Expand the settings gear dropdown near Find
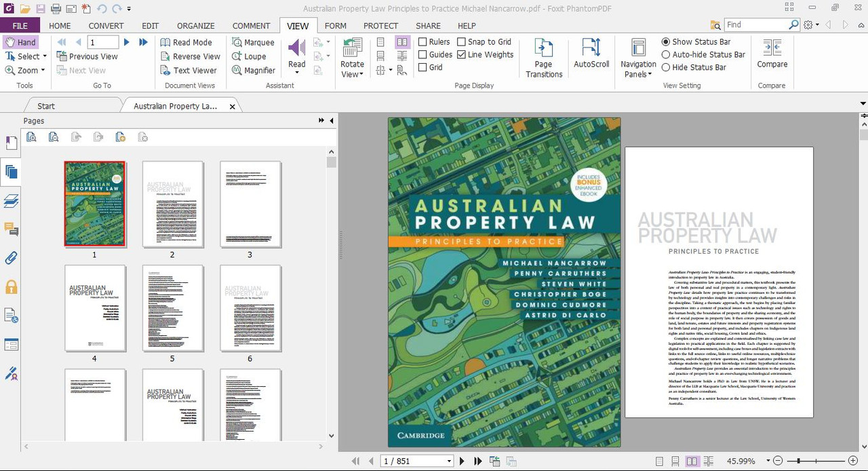Screen dimensions: 868x471 click(x=817, y=25)
